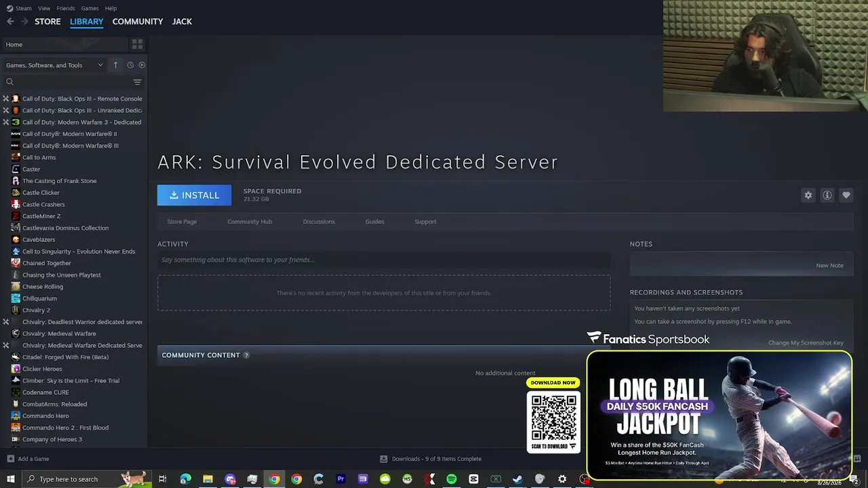
Task: Click the Chillquarium game icon
Action: (16, 298)
